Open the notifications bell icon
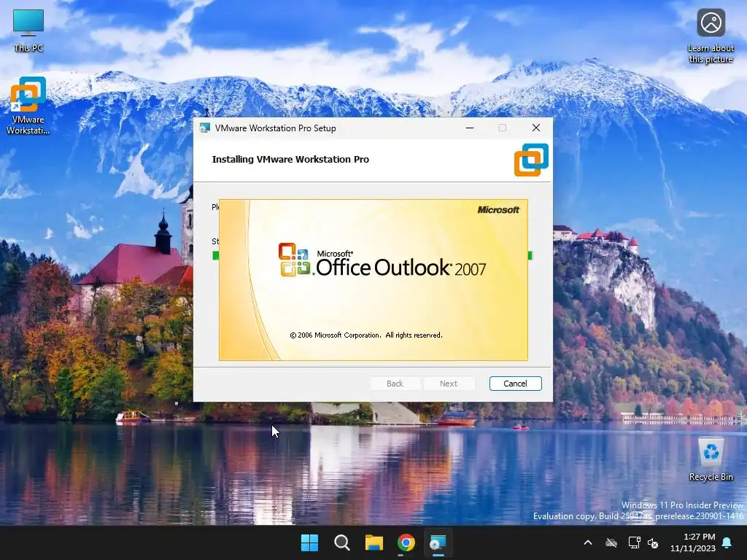 click(727, 542)
